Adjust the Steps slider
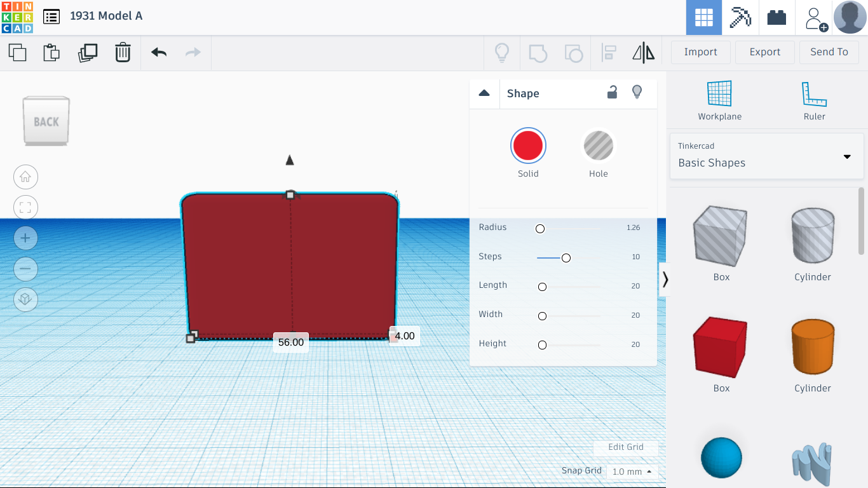Viewport: 868px width, 488px height. click(x=567, y=257)
